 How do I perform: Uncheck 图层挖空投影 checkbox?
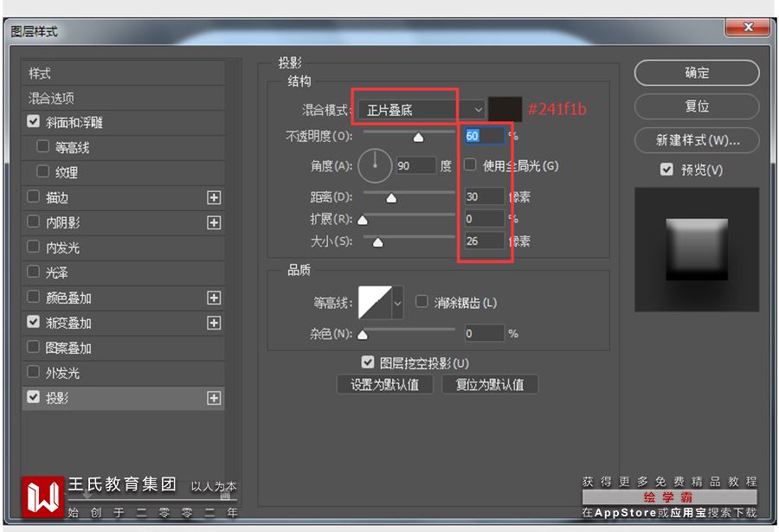coord(368,362)
